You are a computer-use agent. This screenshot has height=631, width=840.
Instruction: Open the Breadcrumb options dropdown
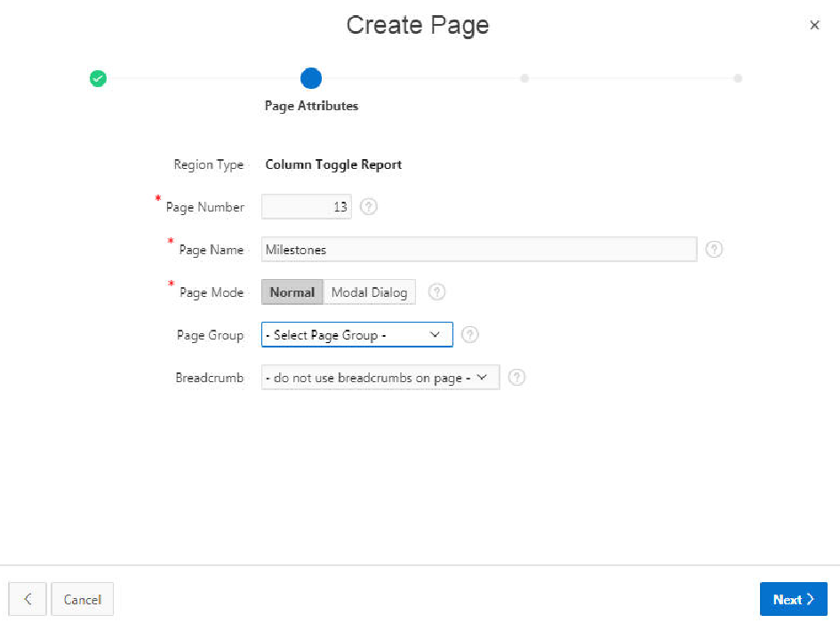tap(380, 377)
